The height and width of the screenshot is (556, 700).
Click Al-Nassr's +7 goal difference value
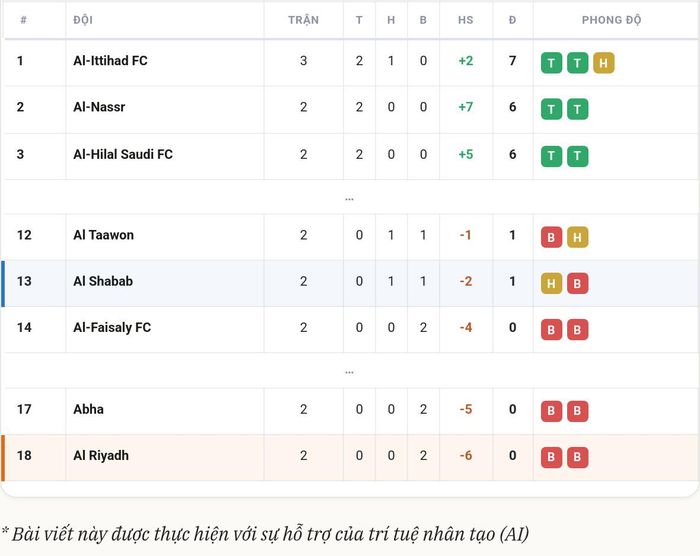[x=466, y=107]
